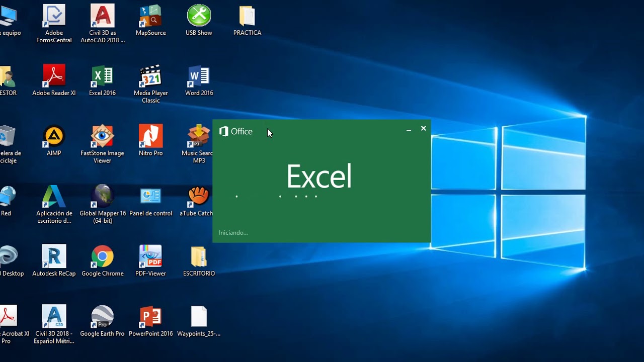Select the Excel 2016 desktop shortcut
The height and width of the screenshot is (362, 644).
pos(102,80)
